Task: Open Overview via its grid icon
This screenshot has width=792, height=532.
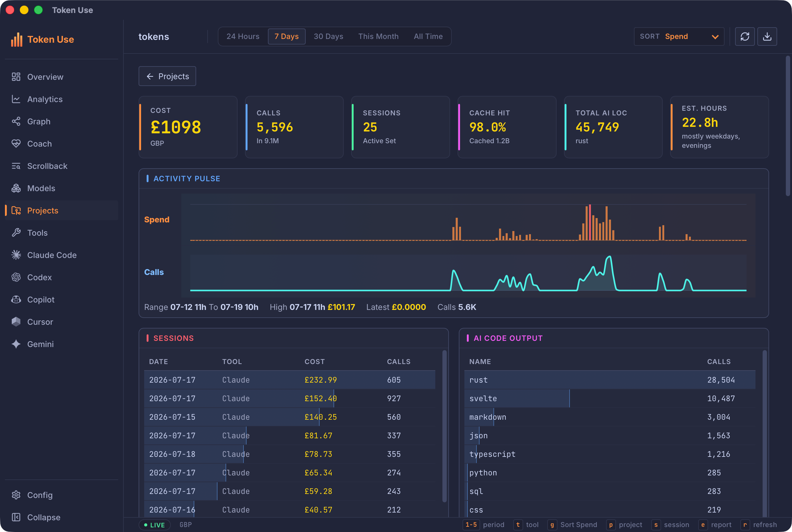Action: [x=16, y=77]
